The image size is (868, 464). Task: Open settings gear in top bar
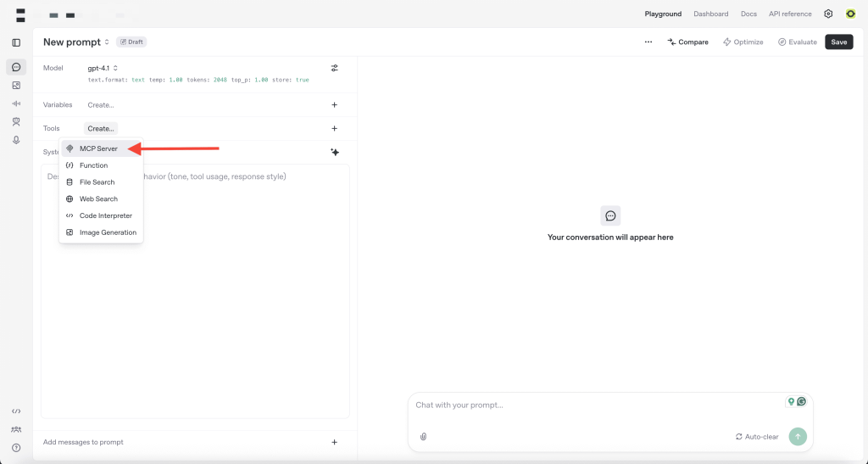(x=828, y=14)
